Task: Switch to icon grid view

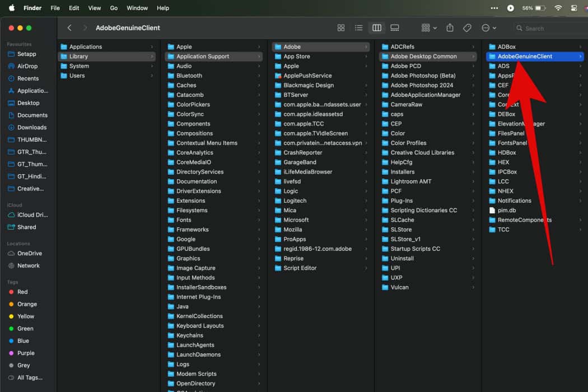Action: tap(341, 28)
